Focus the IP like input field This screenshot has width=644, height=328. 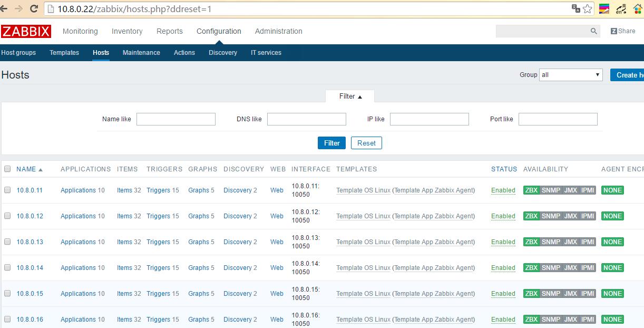click(430, 119)
